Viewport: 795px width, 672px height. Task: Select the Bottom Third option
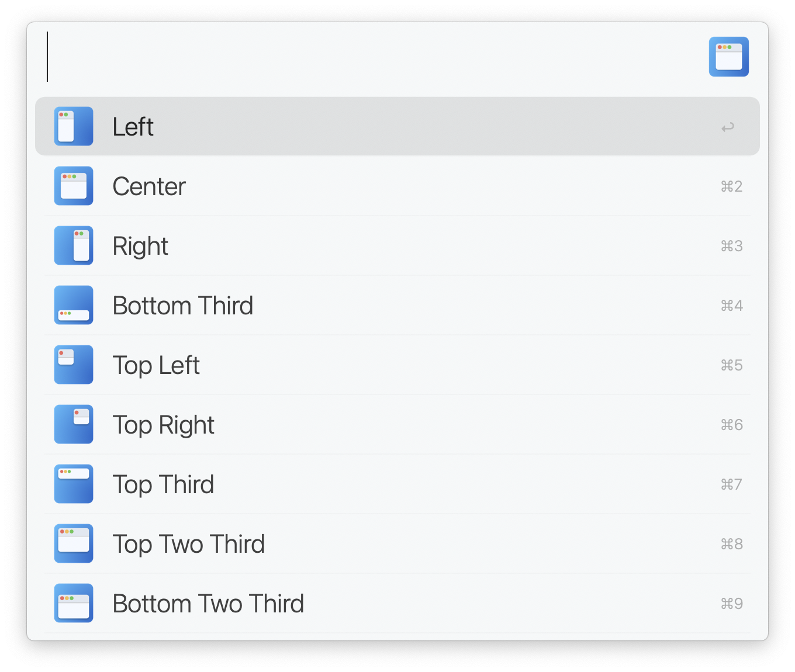351,305
